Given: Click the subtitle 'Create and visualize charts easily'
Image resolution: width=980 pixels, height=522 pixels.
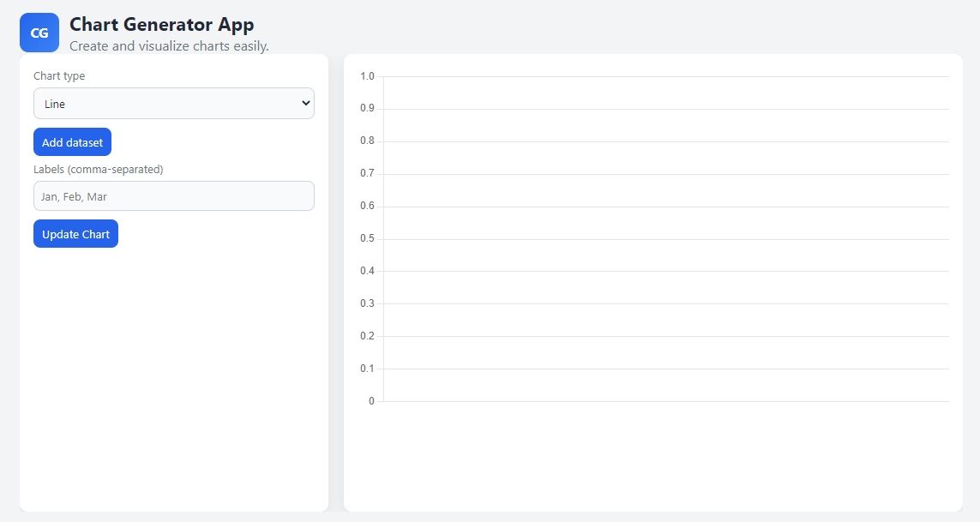Looking at the screenshot, I should click(169, 46).
